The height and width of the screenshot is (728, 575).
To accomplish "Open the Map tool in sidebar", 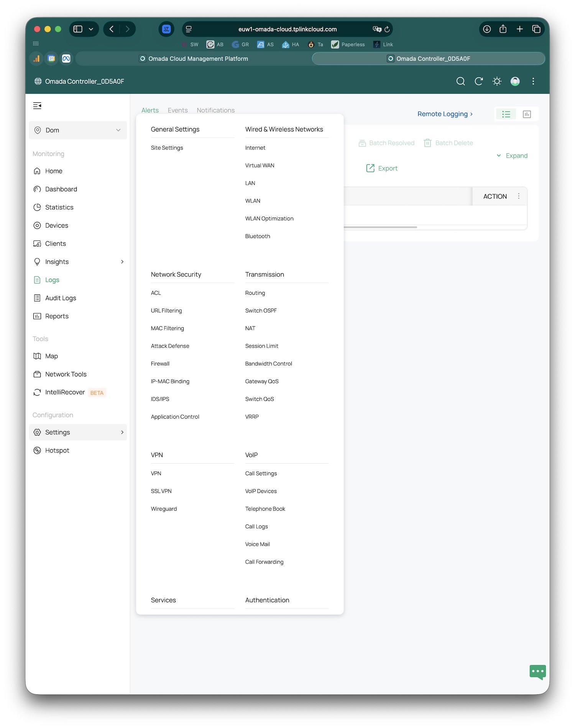I will click(x=51, y=356).
